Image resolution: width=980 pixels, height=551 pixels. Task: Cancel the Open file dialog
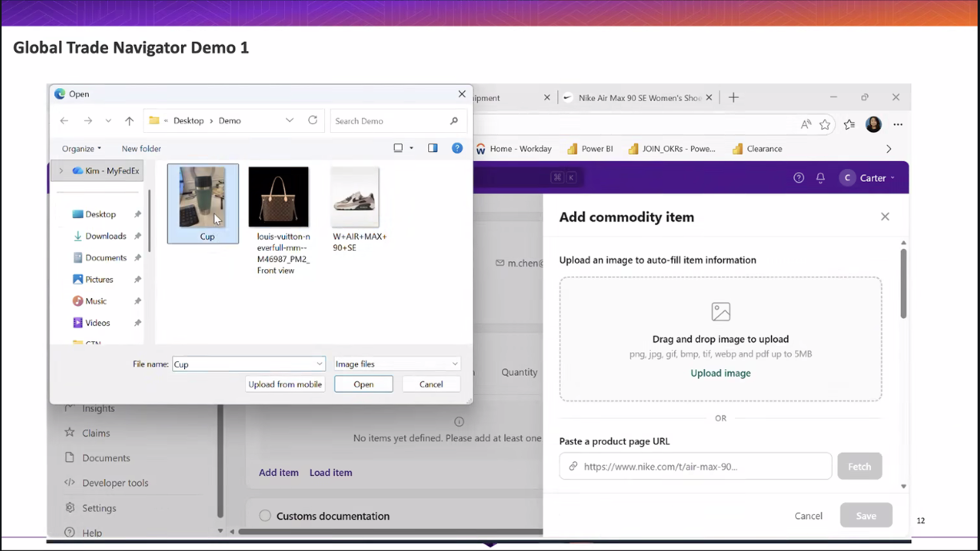[x=431, y=384]
